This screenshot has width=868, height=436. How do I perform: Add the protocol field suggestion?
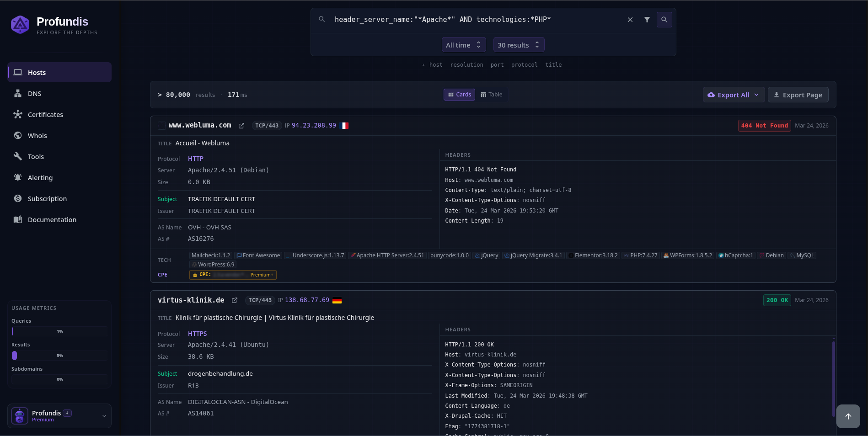pyautogui.click(x=524, y=65)
